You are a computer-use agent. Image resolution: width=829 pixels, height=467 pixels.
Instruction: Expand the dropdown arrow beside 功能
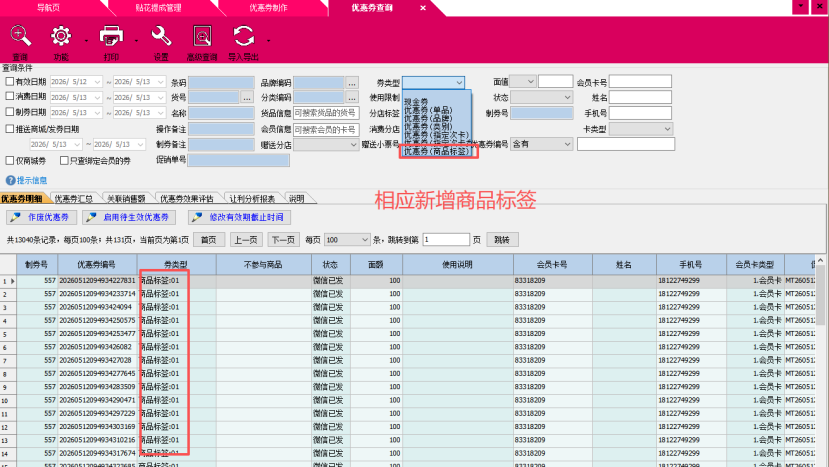point(86,40)
